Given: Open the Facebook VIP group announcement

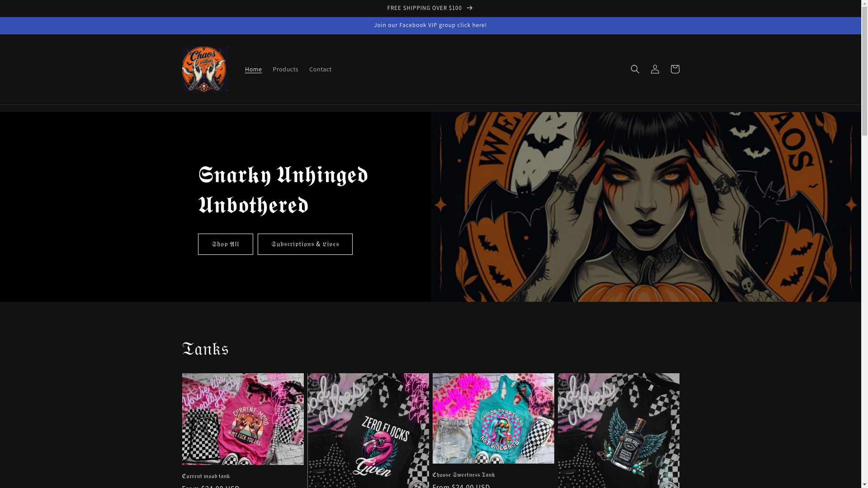Looking at the screenshot, I should point(430,25).
